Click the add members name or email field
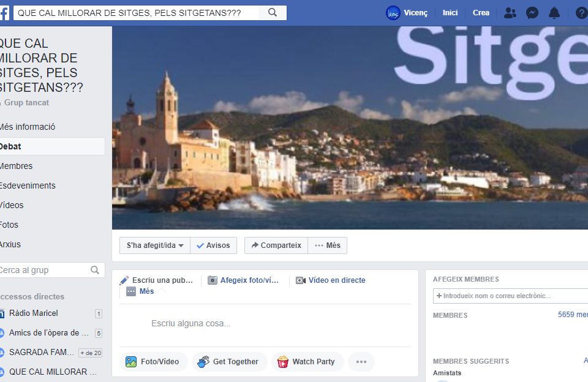The height and width of the screenshot is (382, 588). point(510,296)
